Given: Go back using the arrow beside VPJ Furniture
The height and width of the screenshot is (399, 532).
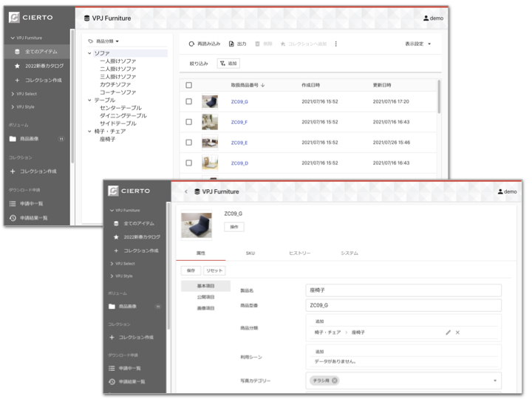Looking at the screenshot, I should click(x=185, y=191).
